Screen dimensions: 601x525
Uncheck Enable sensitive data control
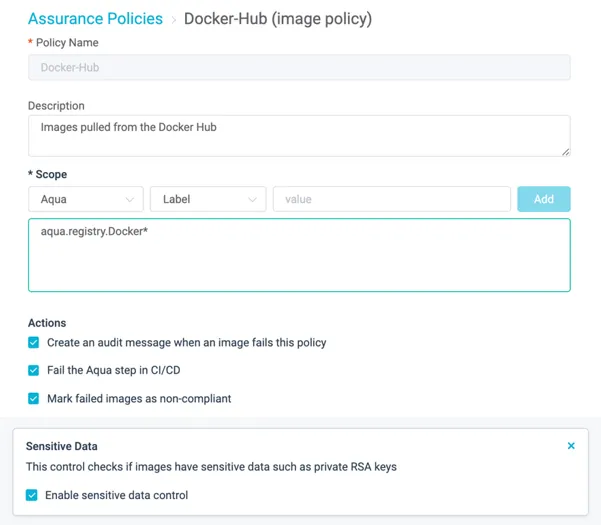pyautogui.click(x=32, y=495)
